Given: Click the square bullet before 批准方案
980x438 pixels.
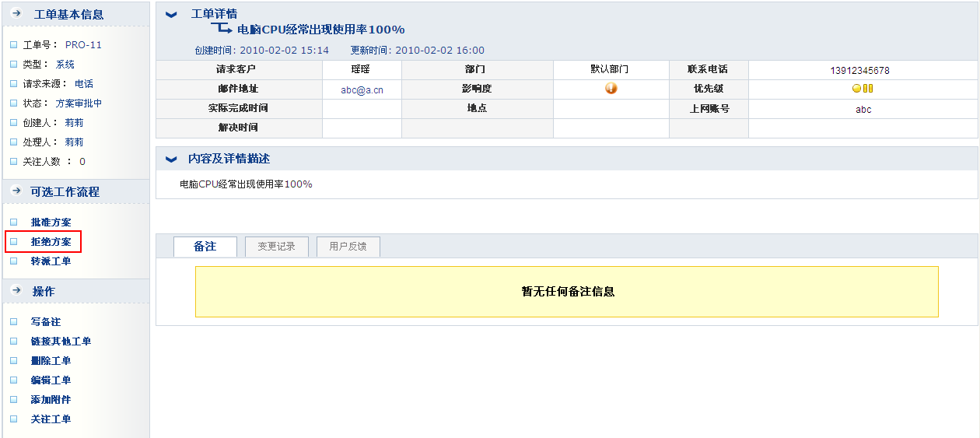Looking at the screenshot, I should (13, 223).
